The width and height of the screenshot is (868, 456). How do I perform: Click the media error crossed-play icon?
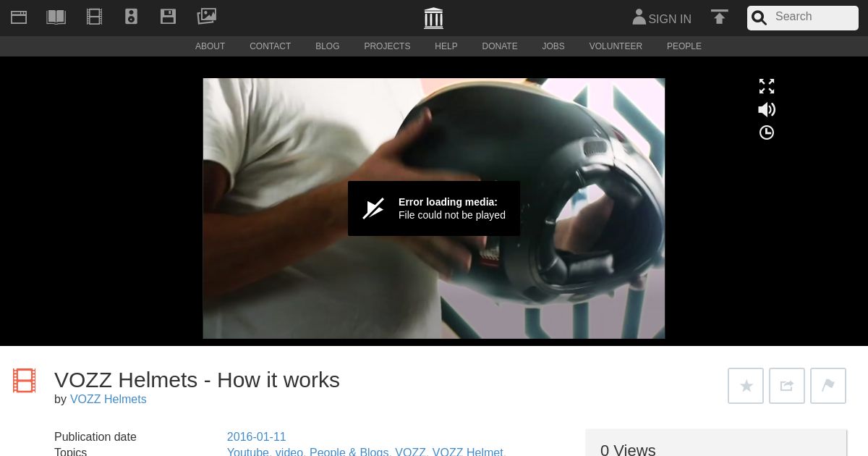click(x=373, y=208)
